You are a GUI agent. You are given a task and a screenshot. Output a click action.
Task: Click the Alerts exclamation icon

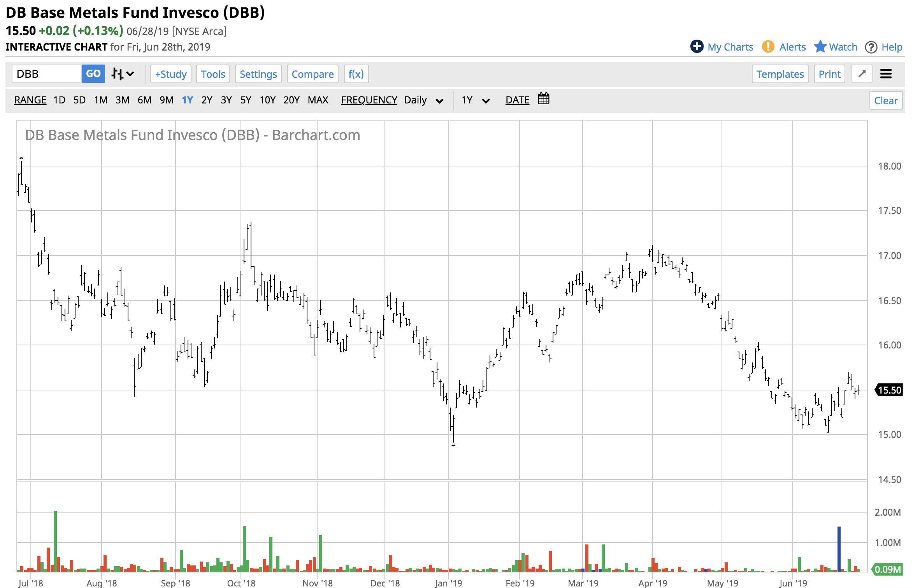tap(768, 47)
